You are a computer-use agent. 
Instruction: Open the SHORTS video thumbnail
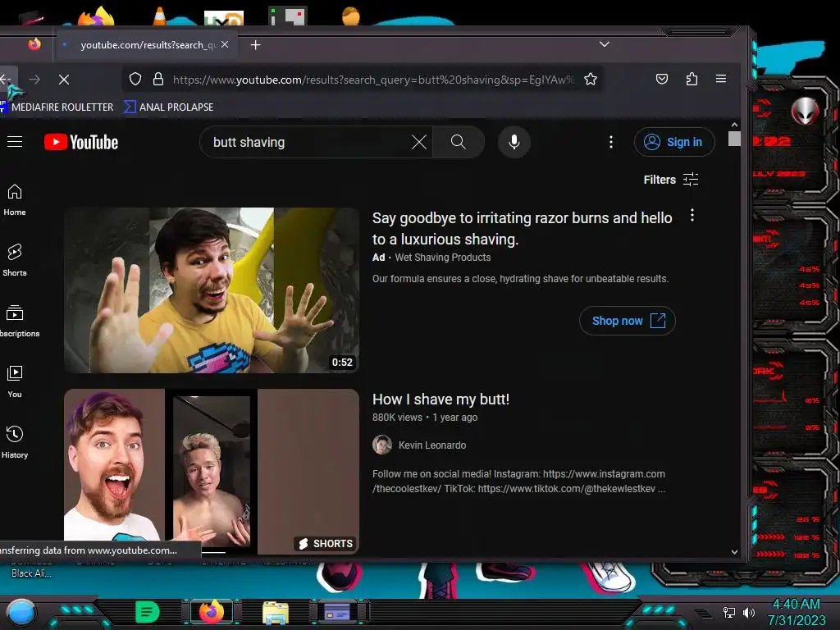click(x=212, y=472)
